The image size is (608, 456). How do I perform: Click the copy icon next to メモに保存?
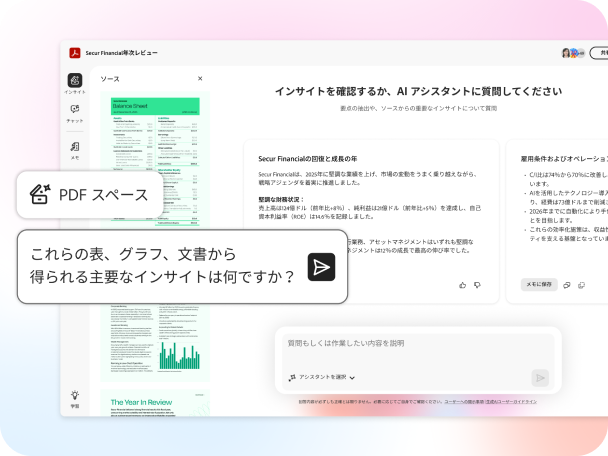click(567, 285)
